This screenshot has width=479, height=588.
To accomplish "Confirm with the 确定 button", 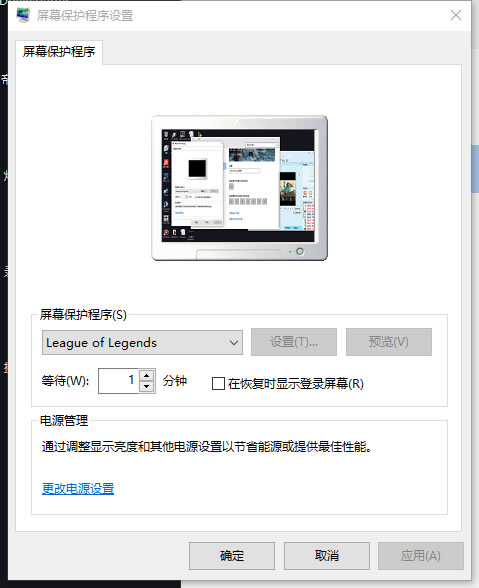I will (x=232, y=555).
